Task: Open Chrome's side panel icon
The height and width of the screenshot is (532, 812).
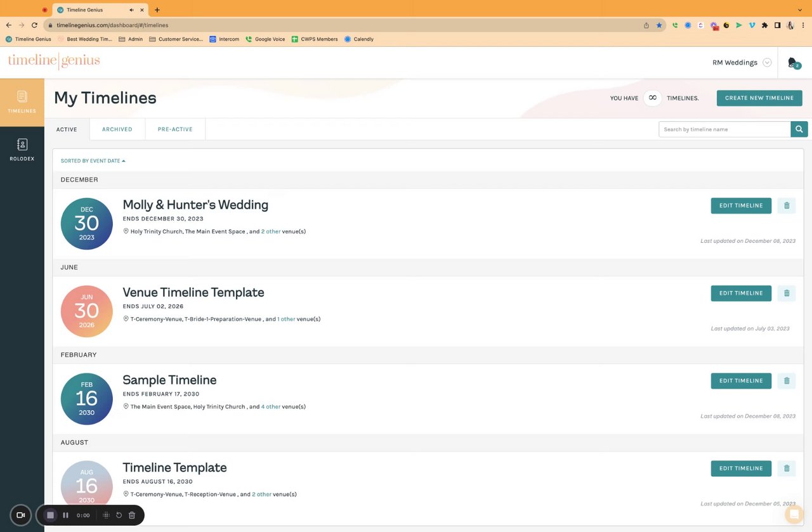Action: click(x=777, y=25)
